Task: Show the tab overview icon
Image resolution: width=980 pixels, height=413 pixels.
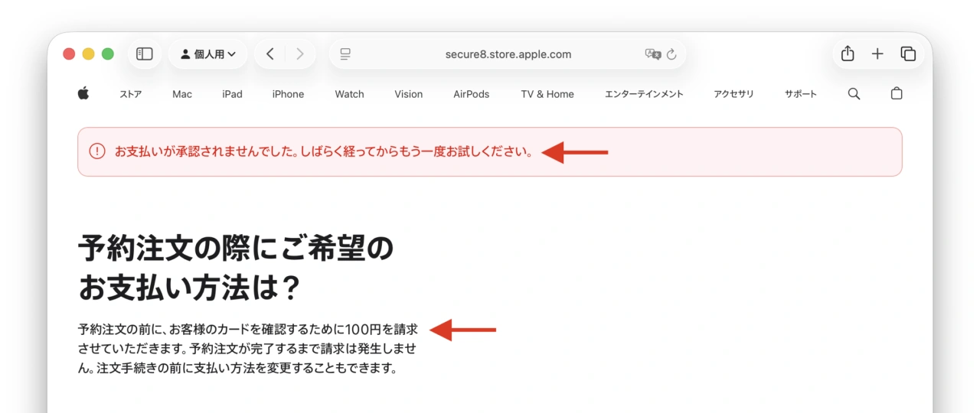Action: (908, 54)
